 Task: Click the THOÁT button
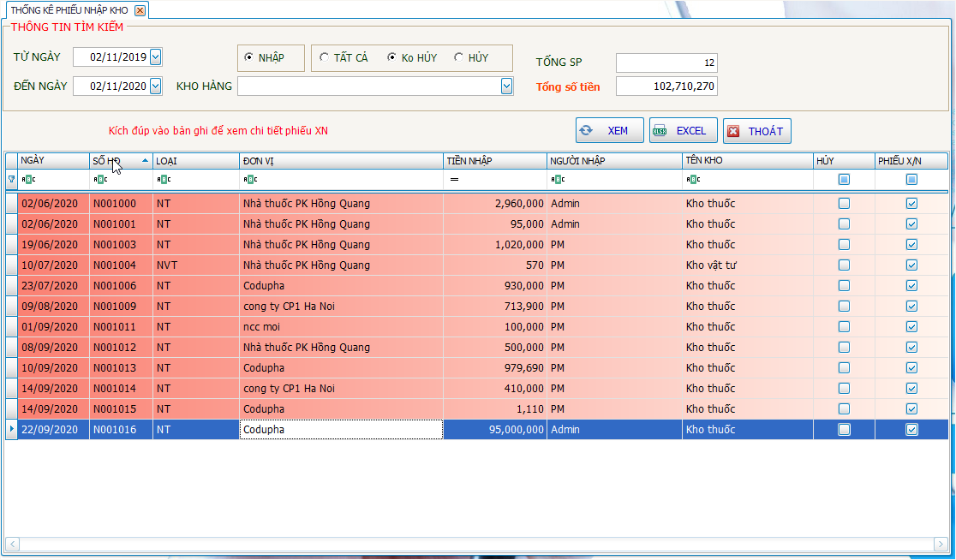point(757,131)
